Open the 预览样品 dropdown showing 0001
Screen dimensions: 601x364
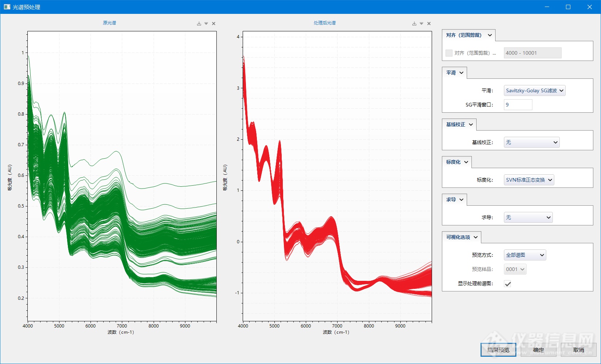(515, 269)
